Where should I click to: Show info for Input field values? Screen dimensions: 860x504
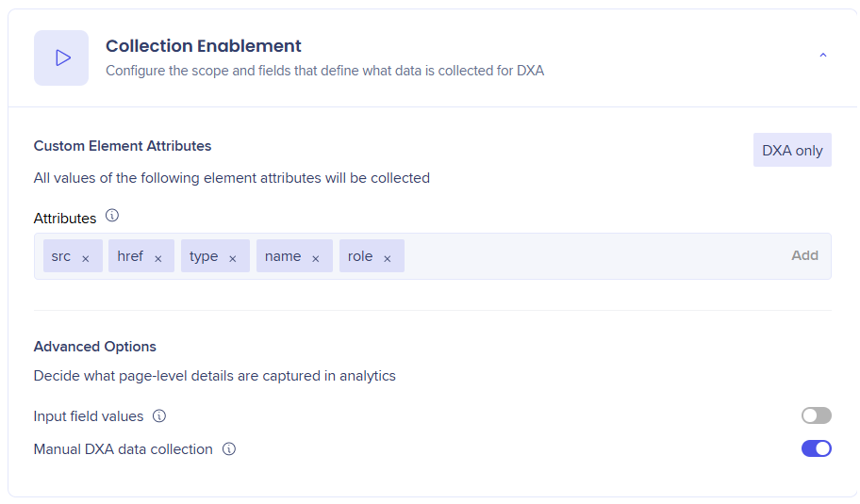159,415
